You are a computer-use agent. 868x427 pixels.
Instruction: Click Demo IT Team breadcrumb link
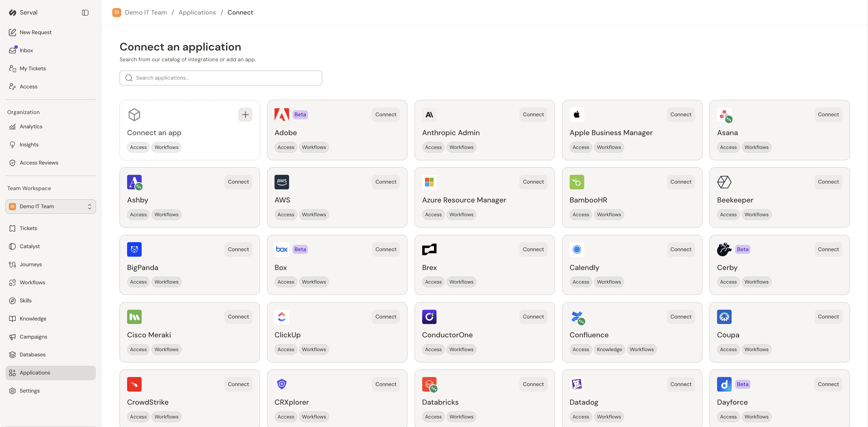(146, 13)
